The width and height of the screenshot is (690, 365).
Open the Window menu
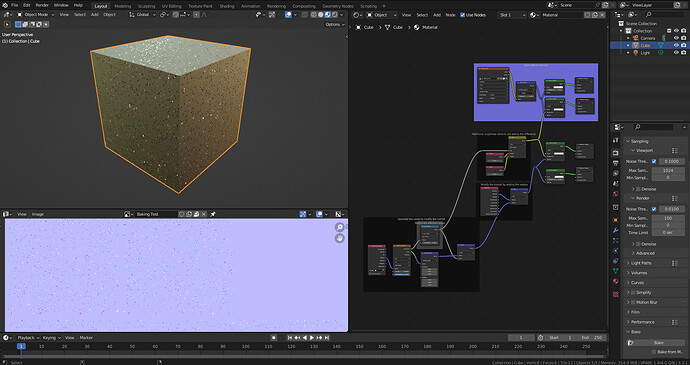pyautogui.click(x=61, y=5)
